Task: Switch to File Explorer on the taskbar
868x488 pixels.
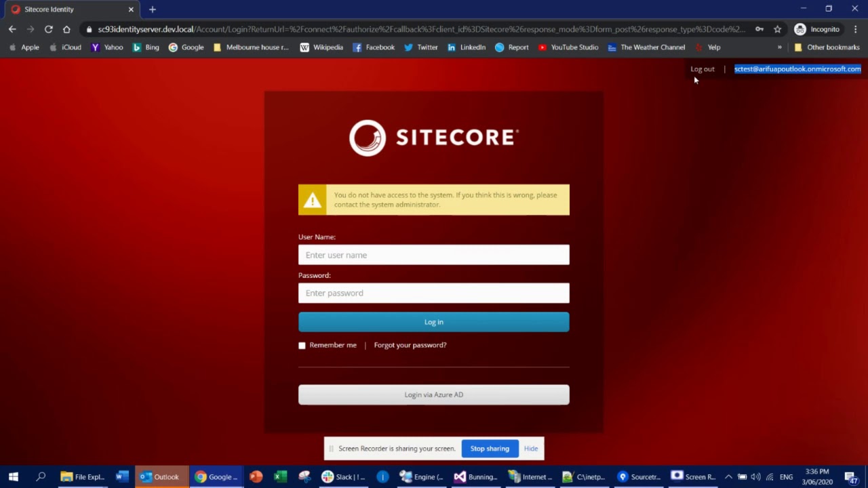Action: pyautogui.click(x=82, y=477)
